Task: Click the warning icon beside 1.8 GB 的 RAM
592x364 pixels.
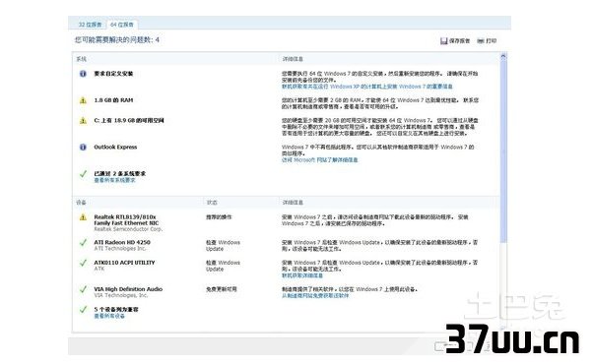Action: pyautogui.click(x=83, y=100)
